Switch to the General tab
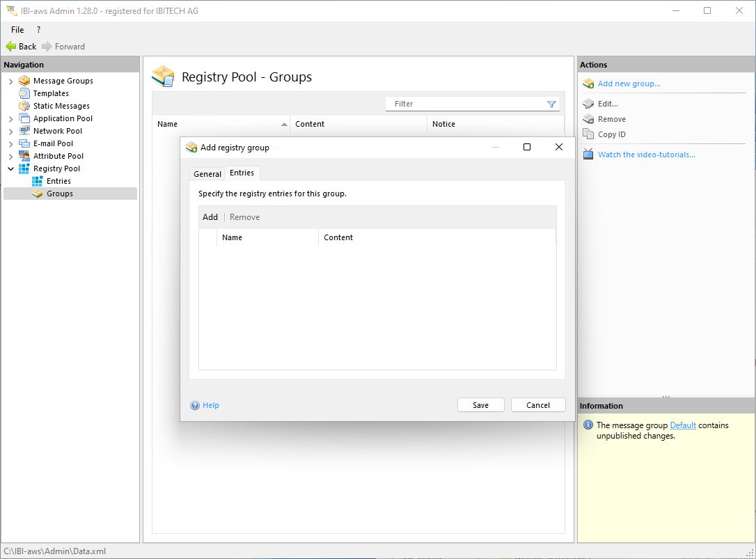 pos(207,174)
